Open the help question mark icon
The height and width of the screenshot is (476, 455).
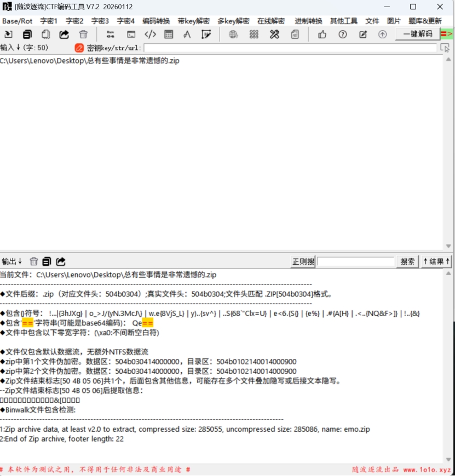(x=343, y=34)
